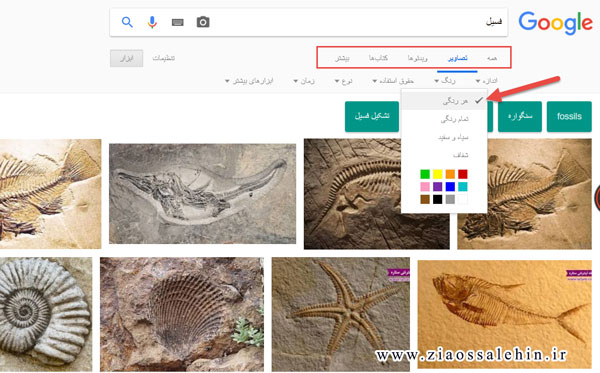This screenshot has width=600, height=373.
Task: Open the on-screen keyboard icon
Action: (x=178, y=23)
